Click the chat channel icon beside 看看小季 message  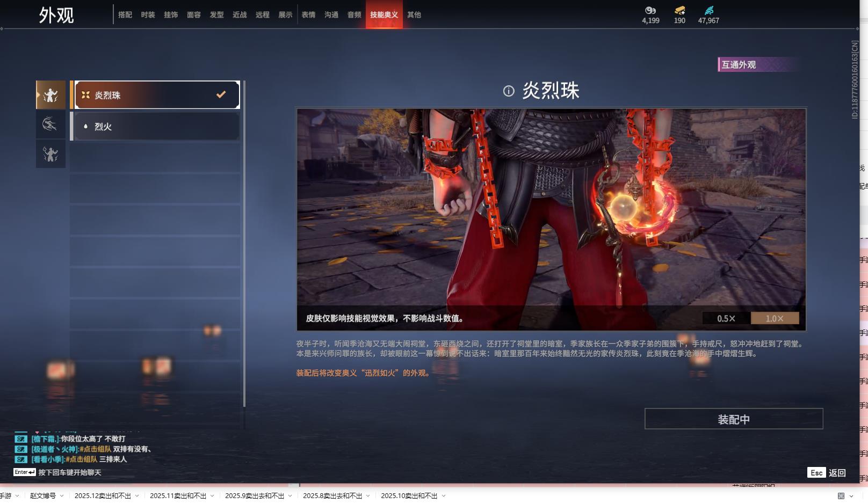coord(21,459)
